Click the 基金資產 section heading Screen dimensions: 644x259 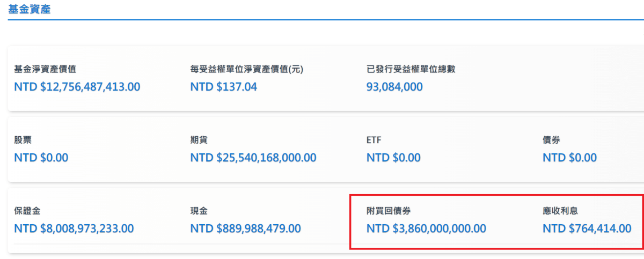30,9
